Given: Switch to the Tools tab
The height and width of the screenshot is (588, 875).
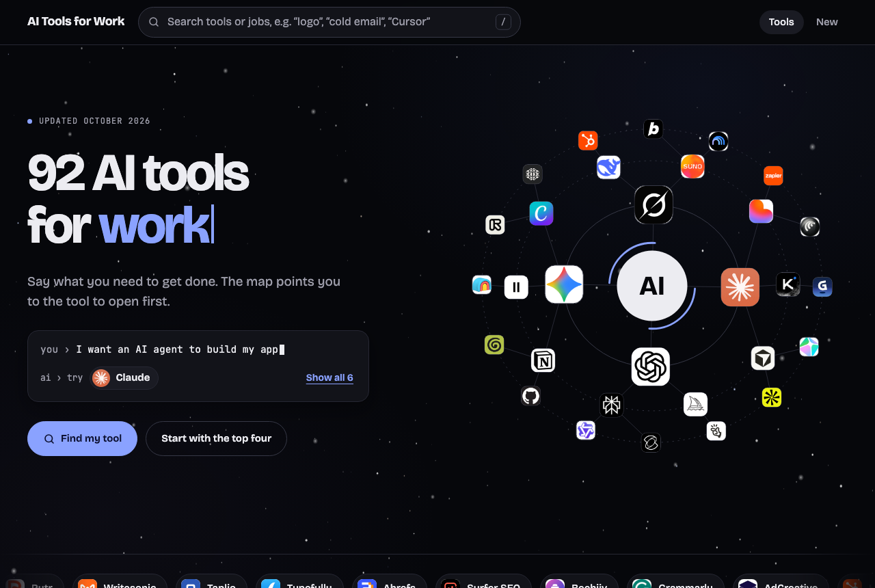Looking at the screenshot, I should pos(781,22).
